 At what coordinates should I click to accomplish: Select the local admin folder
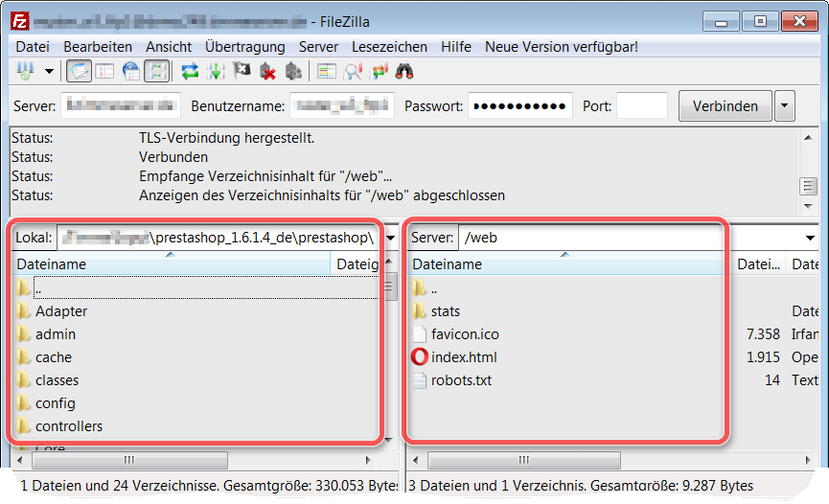pyautogui.click(x=56, y=334)
